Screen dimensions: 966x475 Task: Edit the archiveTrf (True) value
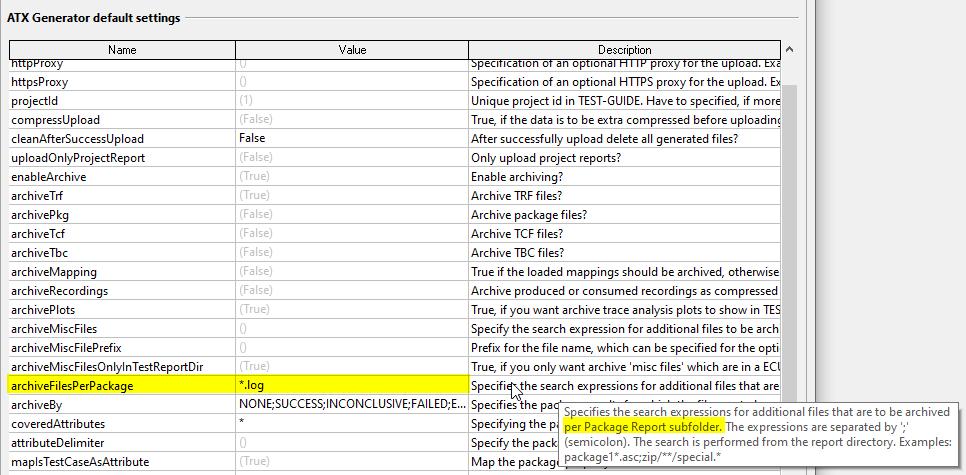point(352,196)
